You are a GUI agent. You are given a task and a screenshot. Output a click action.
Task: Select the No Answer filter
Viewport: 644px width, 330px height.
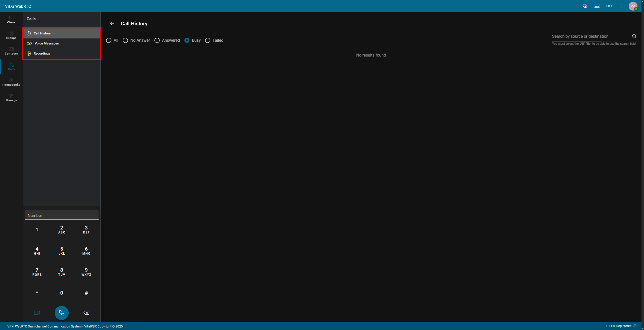coord(125,40)
